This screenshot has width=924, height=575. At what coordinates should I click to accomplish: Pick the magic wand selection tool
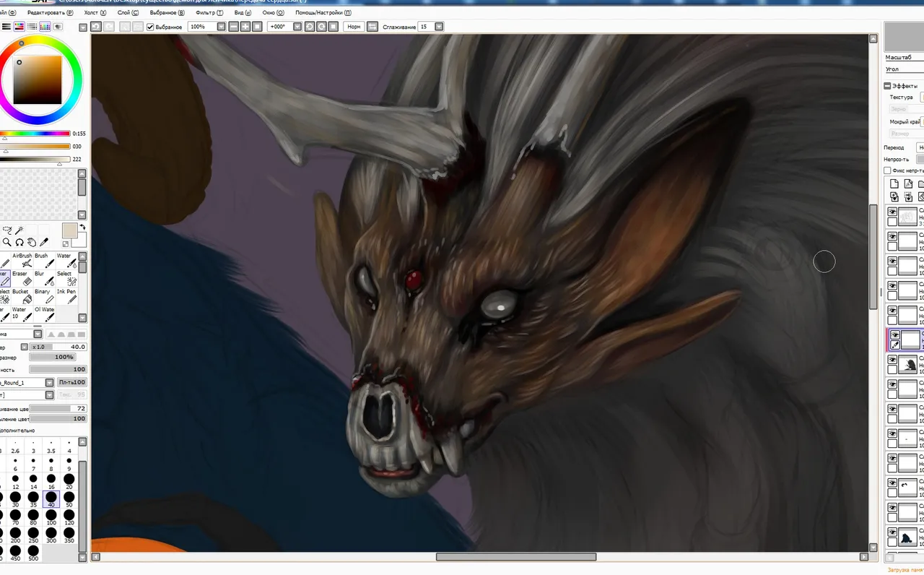click(x=19, y=229)
